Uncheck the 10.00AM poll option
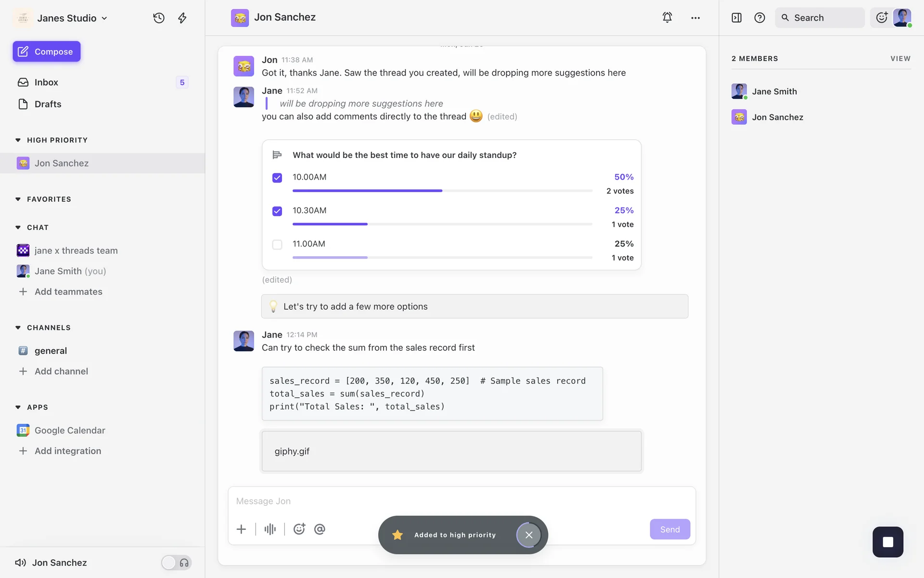 pyautogui.click(x=277, y=178)
